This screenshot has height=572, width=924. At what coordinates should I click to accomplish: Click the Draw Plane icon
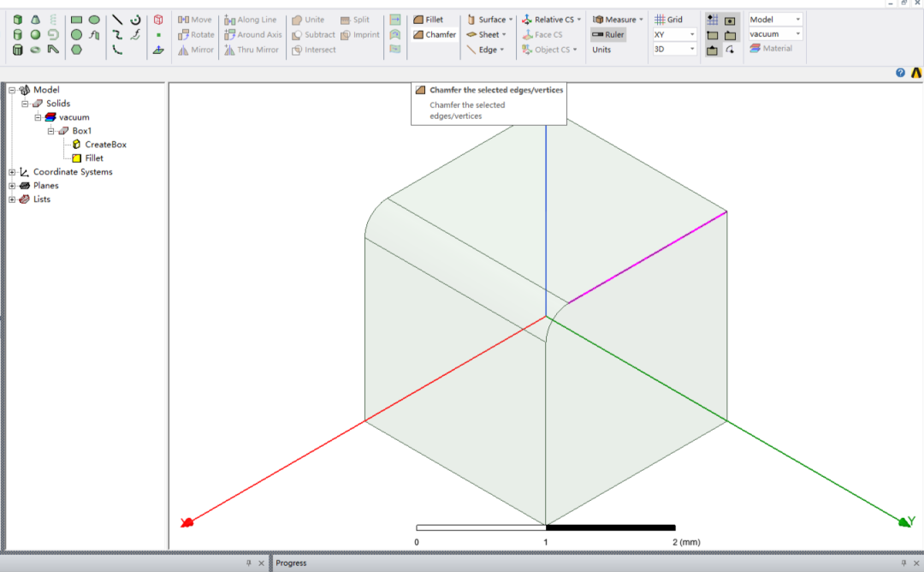point(158,50)
